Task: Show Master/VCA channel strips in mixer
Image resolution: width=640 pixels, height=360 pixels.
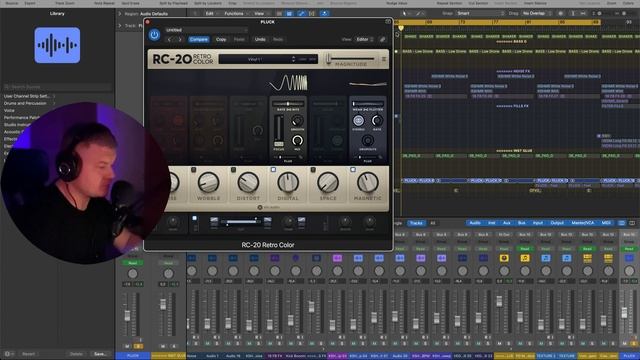Action: 583,223
